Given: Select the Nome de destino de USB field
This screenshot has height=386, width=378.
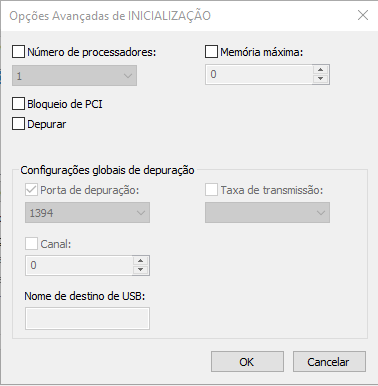Looking at the screenshot, I should pos(87,319).
